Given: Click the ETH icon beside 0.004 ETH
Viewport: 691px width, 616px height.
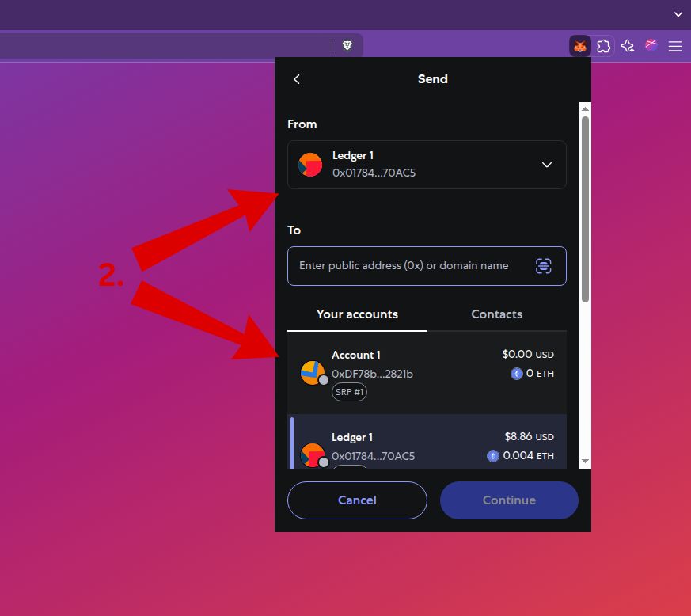Looking at the screenshot, I should 492,456.
